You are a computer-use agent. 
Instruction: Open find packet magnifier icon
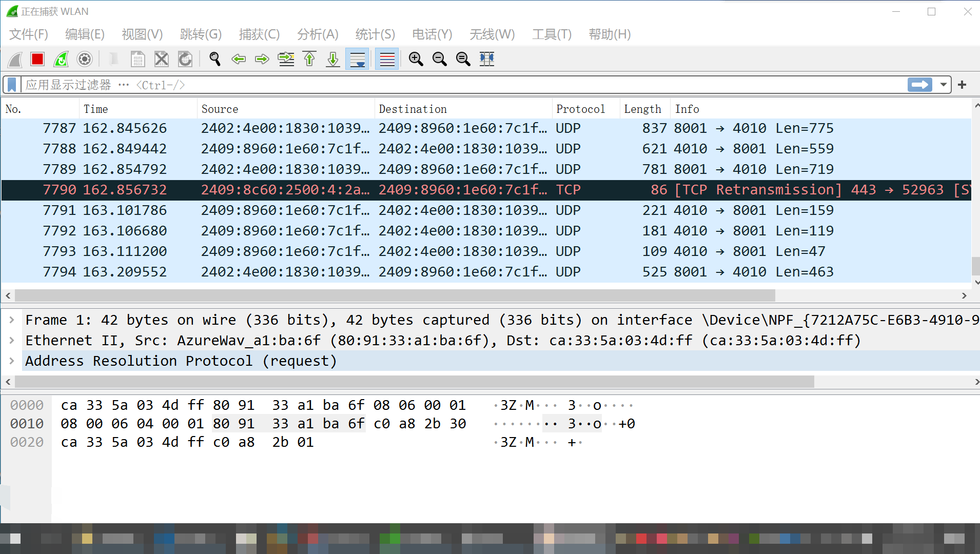point(215,60)
